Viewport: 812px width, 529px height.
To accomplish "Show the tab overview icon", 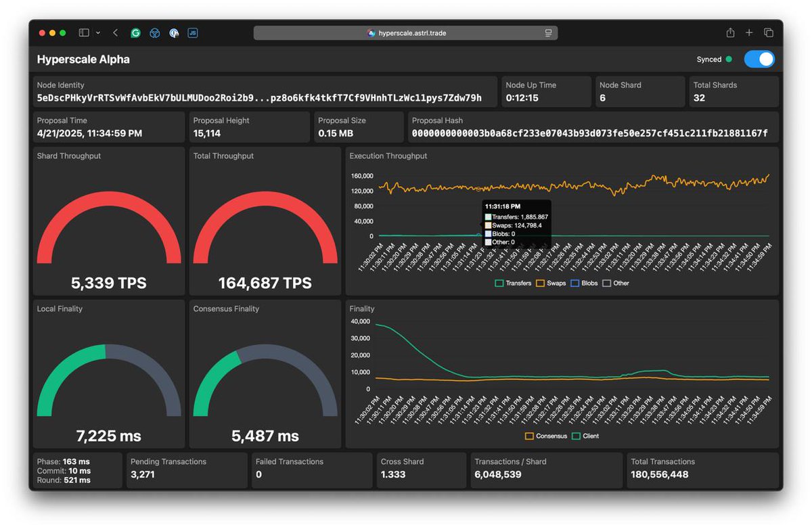I will click(x=769, y=32).
